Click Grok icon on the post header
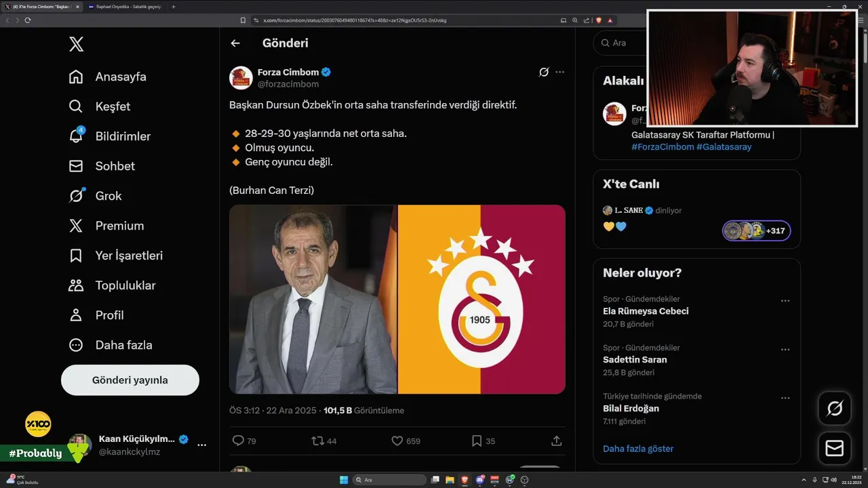 544,72
